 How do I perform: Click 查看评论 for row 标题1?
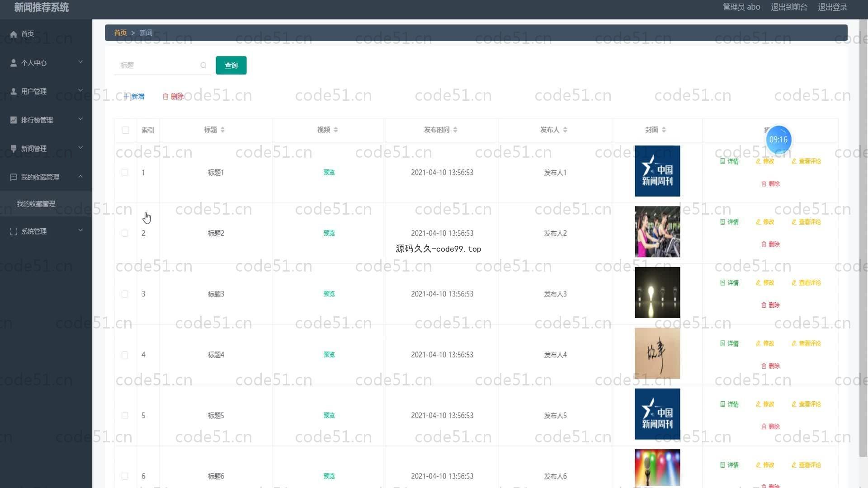[x=806, y=161]
